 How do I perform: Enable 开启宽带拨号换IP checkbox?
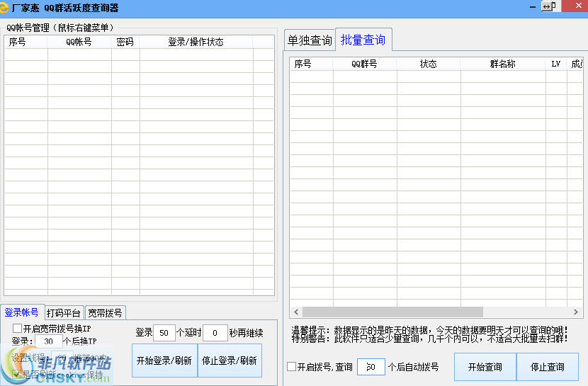[17, 329]
